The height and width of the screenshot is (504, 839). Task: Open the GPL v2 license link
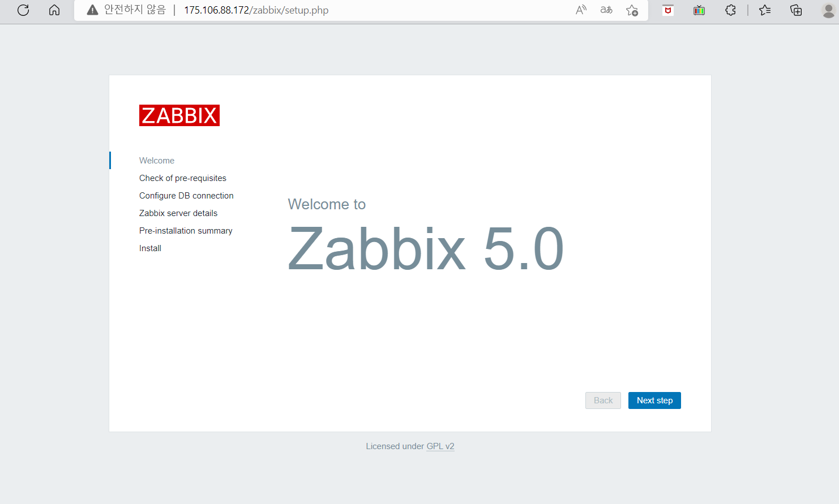point(440,446)
